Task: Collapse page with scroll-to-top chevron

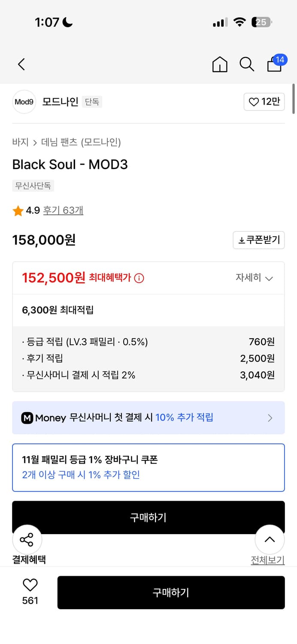Action: pos(270,539)
